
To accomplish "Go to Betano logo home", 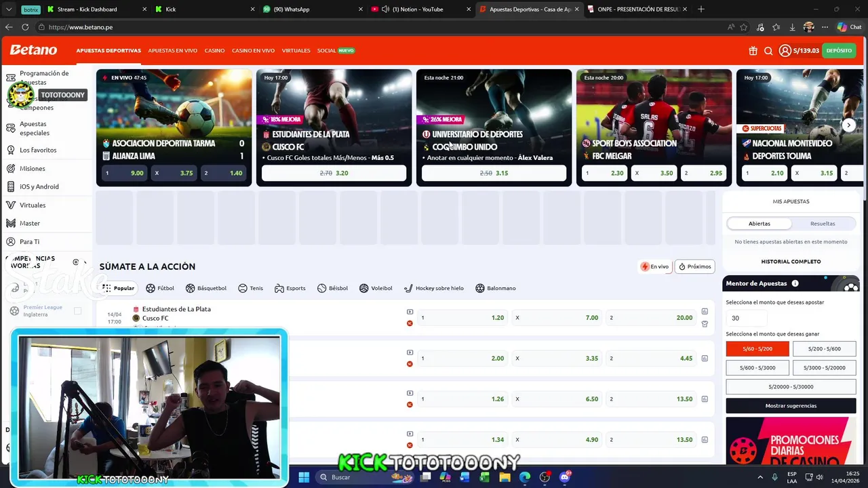I will pos(33,50).
